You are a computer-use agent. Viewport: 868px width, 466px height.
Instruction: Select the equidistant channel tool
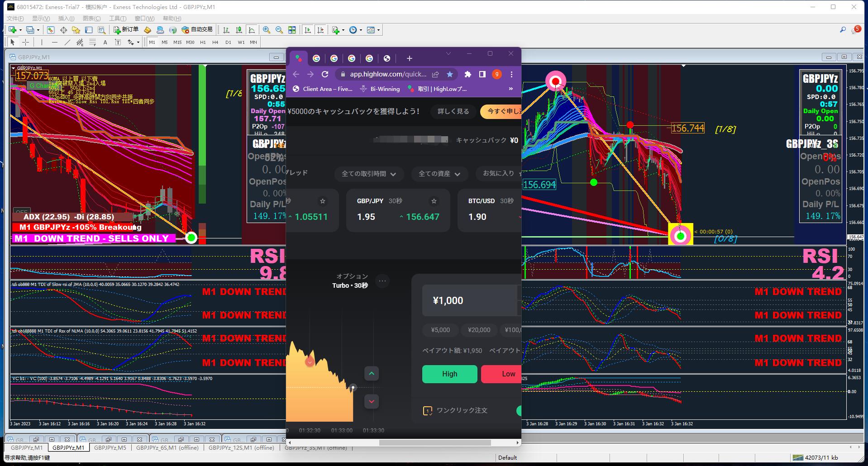pos(80,42)
